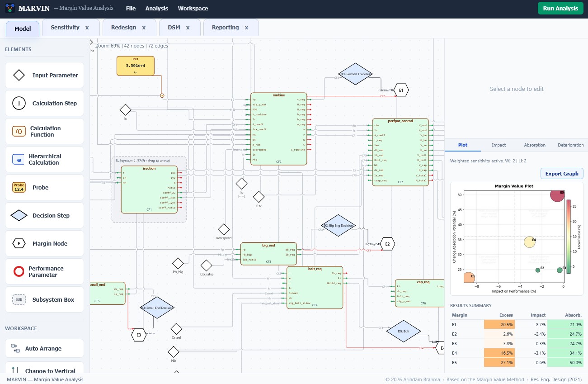Select decision node D1: I-Section Thickness
Image resolution: width=588 pixels, height=384 pixels.
pyautogui.click(x=355, y=74)
